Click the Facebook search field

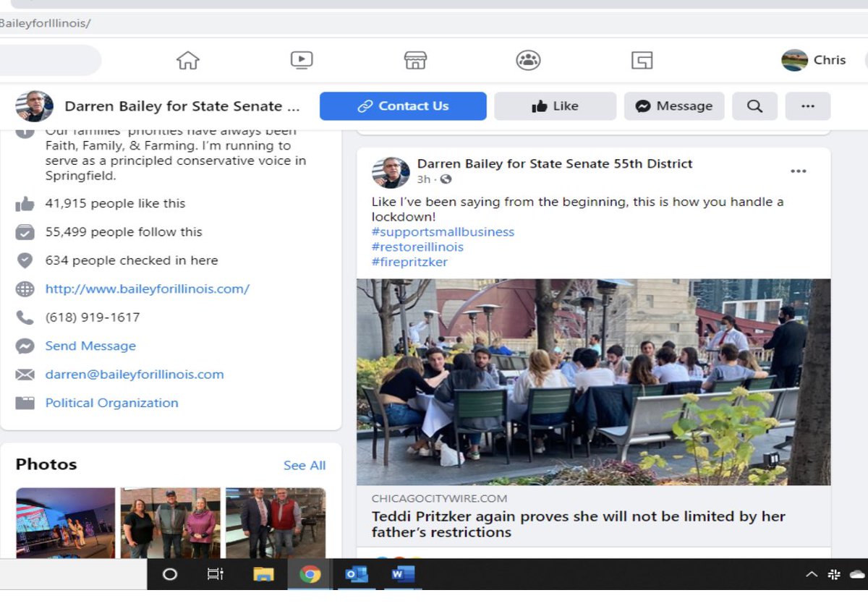pos(49,61)
